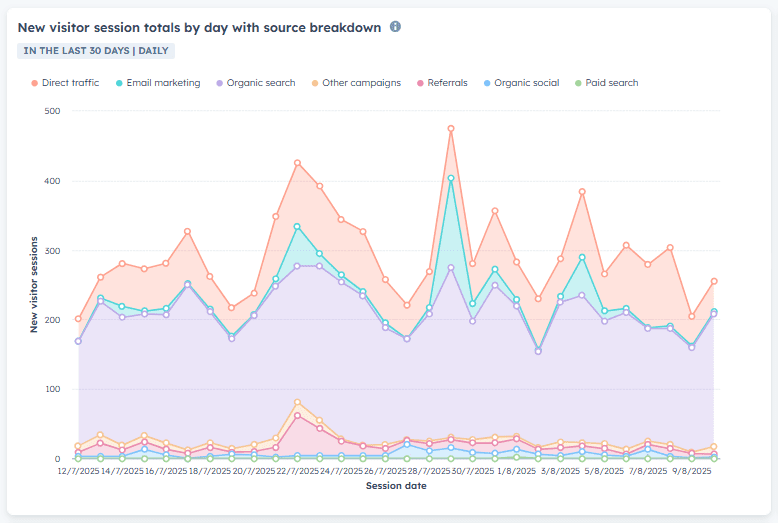Click the 500 y-axis tick label

52,111
